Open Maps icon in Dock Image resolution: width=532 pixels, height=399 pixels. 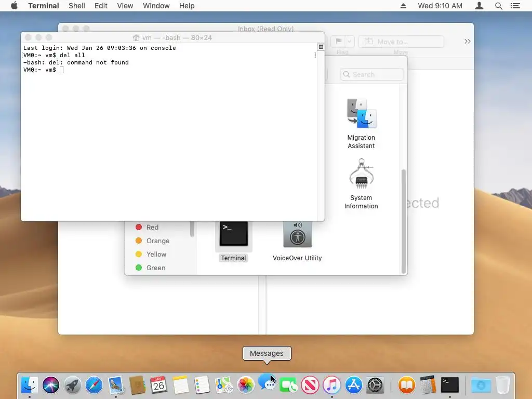[x=223, y=385]
